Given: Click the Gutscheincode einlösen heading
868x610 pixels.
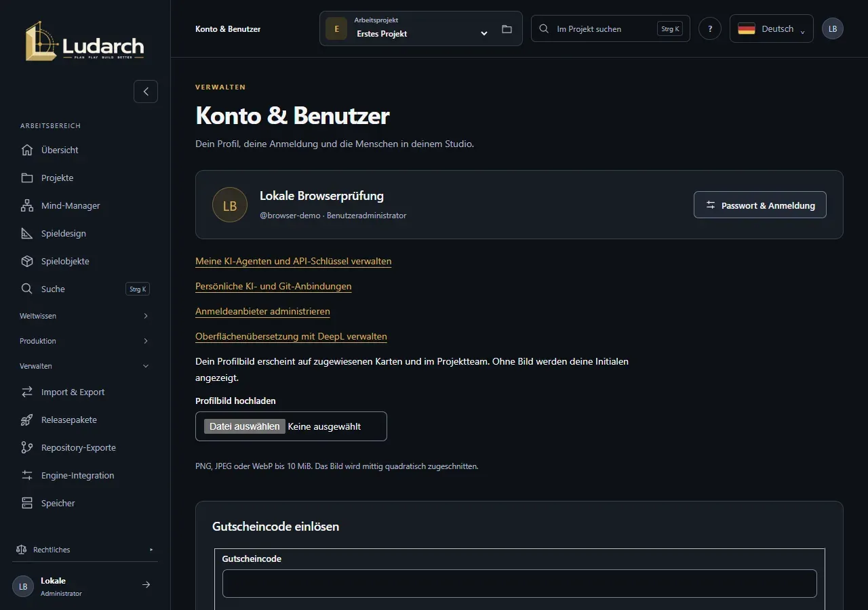Looking at the screenshot, I should pos(276,527).
